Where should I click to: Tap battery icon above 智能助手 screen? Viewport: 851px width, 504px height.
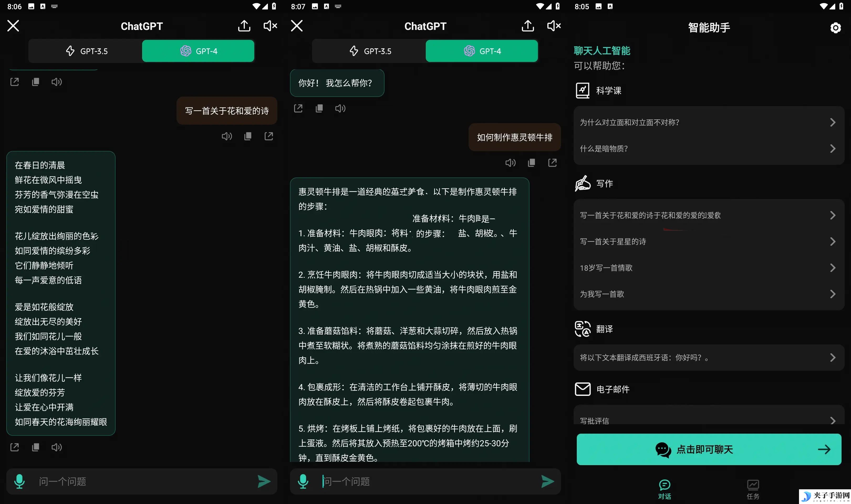(x=841, y=6)
